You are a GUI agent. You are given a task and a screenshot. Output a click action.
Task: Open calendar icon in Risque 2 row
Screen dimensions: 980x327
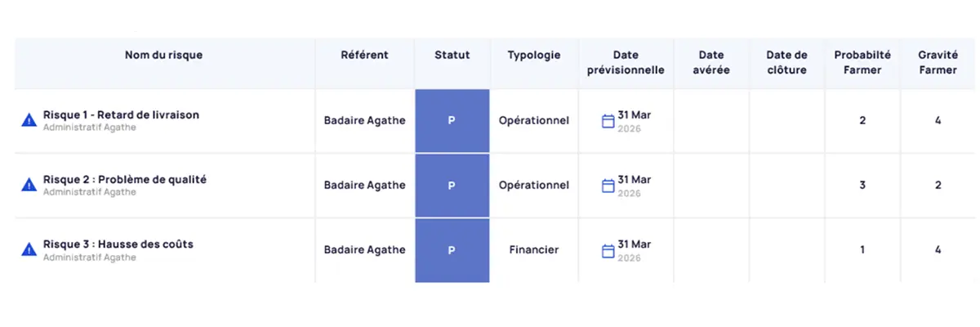[x=608, y=186]
